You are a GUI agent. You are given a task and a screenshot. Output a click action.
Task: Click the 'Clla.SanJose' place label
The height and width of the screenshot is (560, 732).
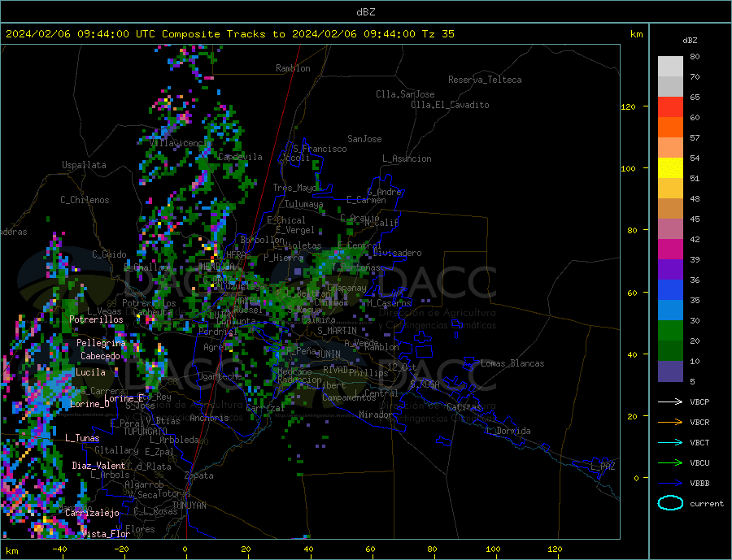405,94
